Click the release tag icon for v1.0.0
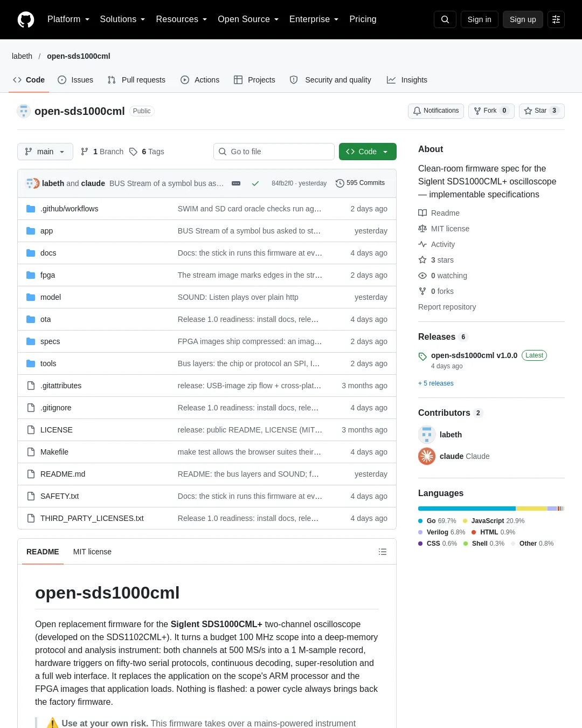This screenshot has width=582, height=728. [422, 356]
